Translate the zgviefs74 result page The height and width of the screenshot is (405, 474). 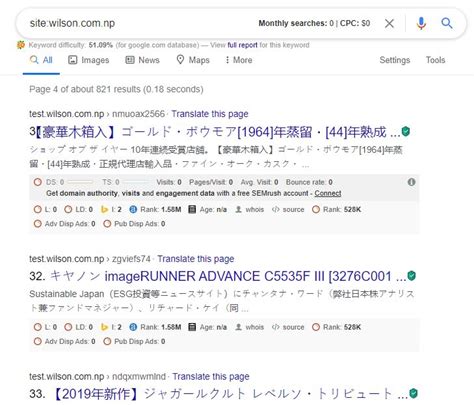click(196, 259)
